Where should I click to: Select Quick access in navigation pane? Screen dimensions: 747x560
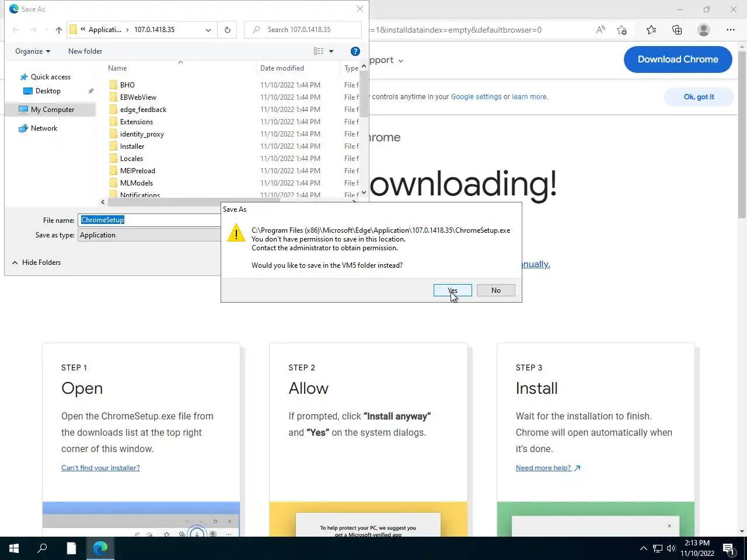50,77
